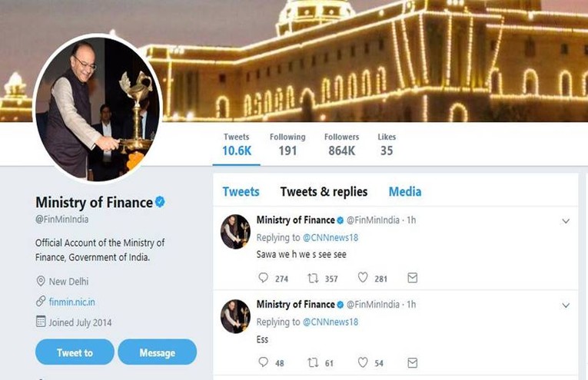Retweet the 'Sawa we h we s see see' tweet
This screenshot has height=380, width=588.
[x=313, y=278]
